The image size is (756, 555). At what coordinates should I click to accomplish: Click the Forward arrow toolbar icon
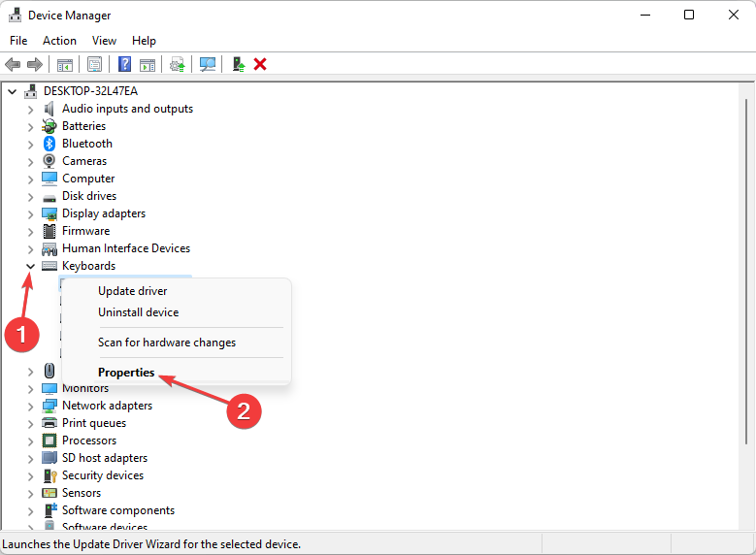click(35, 64)
